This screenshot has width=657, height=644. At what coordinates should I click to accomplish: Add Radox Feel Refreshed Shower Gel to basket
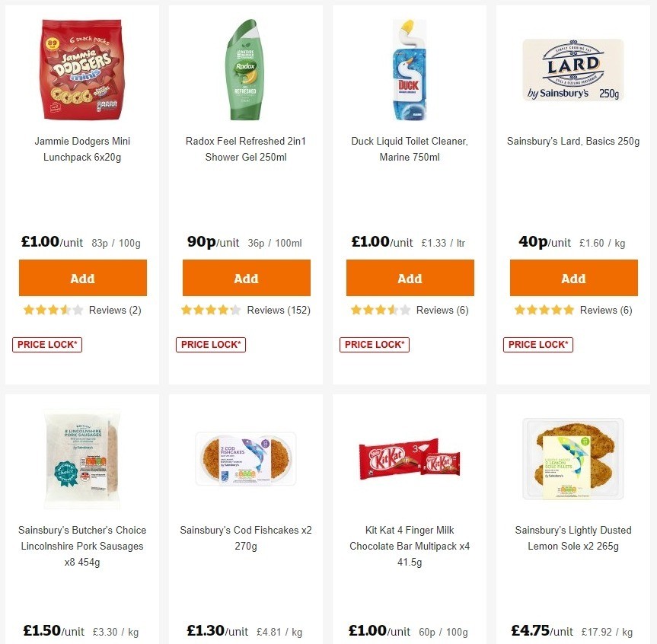coord(246,278)
